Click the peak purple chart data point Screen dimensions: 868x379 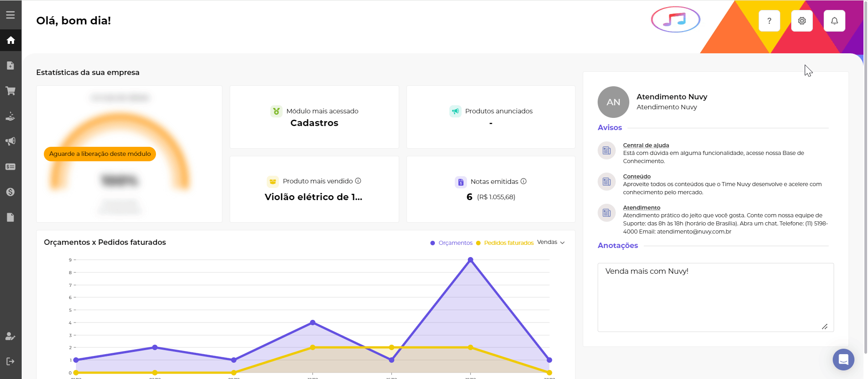tap(471, 260)
